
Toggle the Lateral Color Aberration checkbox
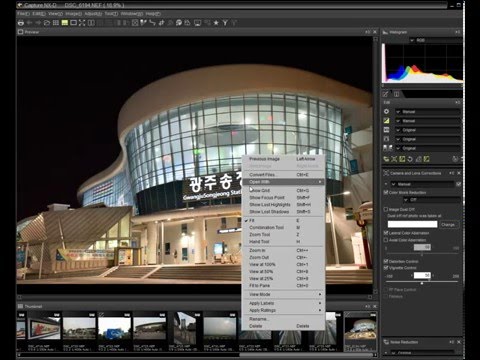point(386,233)
